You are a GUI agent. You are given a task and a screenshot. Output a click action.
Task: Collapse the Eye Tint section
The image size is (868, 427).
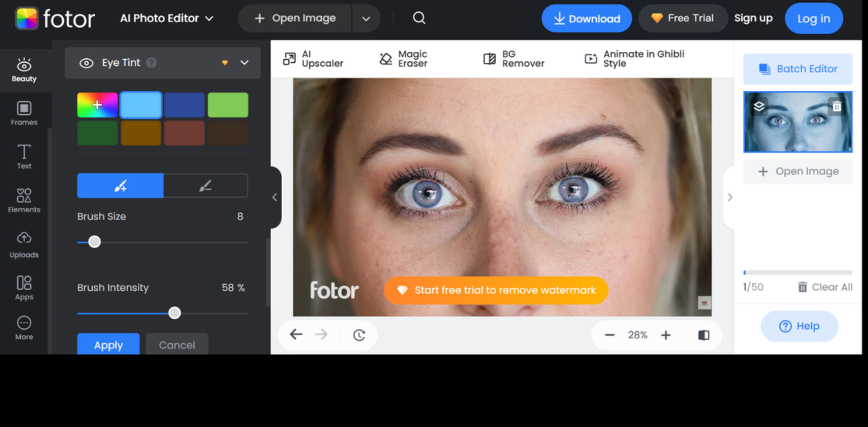coord(244,63)
